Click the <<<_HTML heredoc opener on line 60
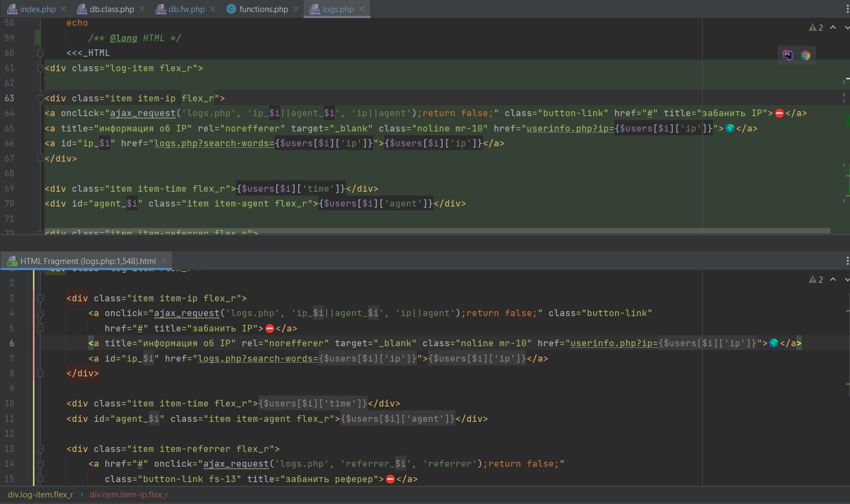The image size is (850, 504). pos(88,53)
